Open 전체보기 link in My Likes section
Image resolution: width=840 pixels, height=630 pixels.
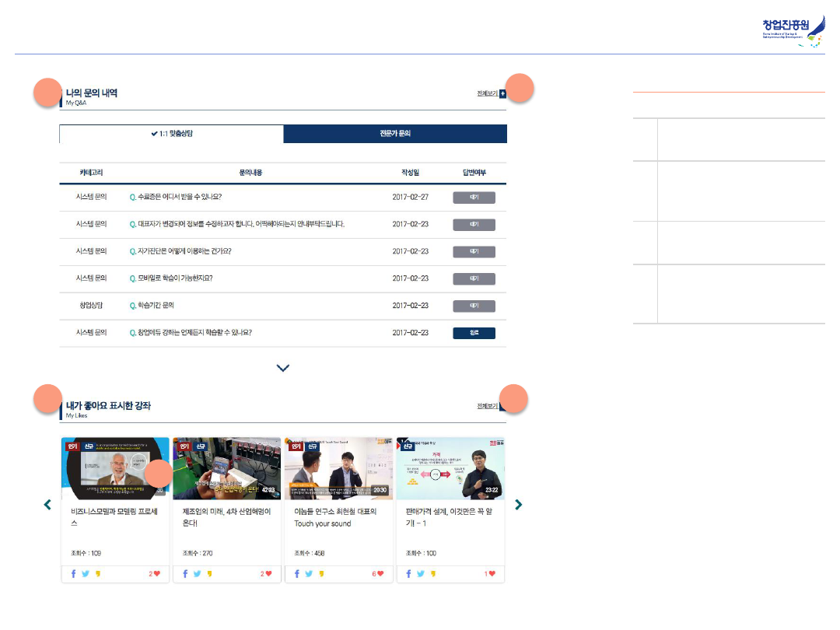[488, 406]
